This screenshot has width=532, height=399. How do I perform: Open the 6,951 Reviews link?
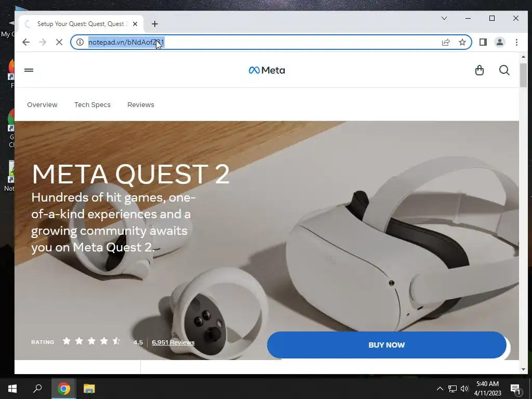[173, 342]
